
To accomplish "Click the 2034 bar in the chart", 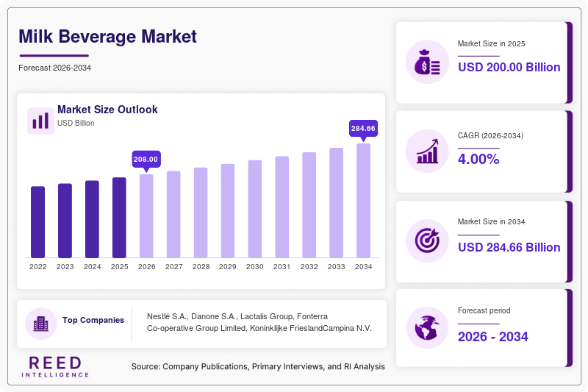I will tap(363, 201).
